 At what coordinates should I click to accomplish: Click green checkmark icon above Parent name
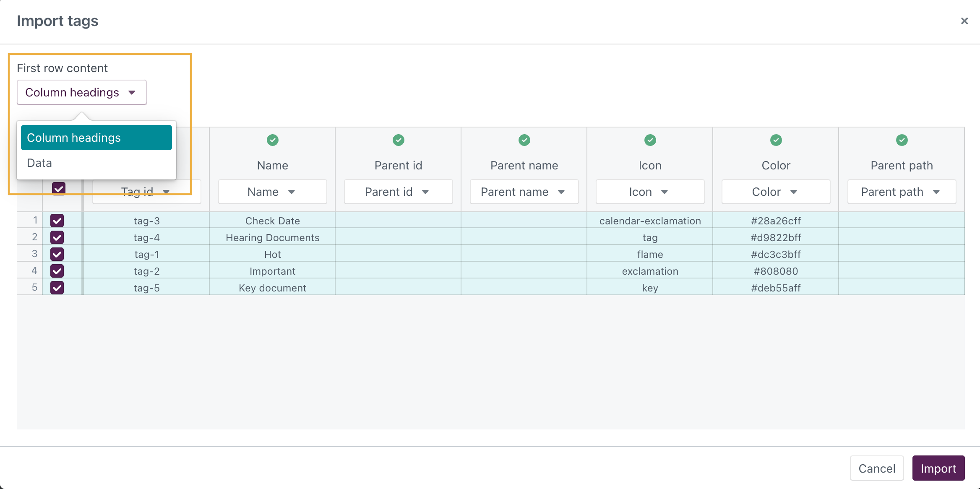524,140
